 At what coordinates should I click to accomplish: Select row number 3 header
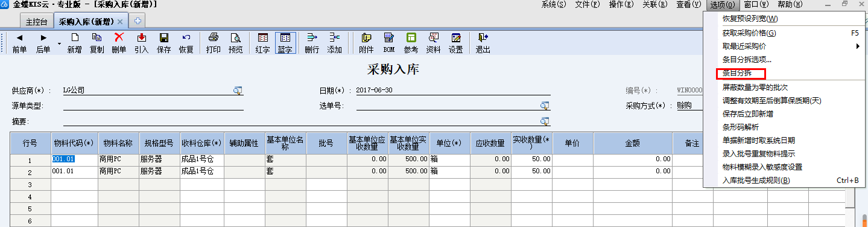[30, 184]
